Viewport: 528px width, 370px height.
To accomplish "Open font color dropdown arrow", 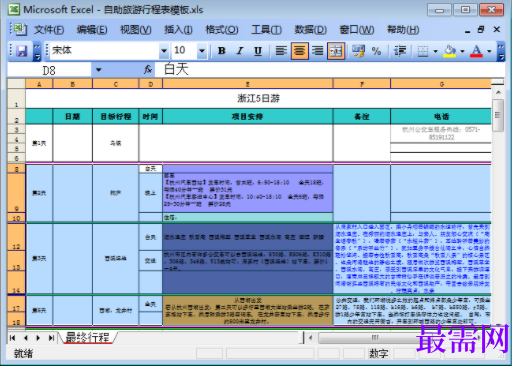I will click(489, 51).
